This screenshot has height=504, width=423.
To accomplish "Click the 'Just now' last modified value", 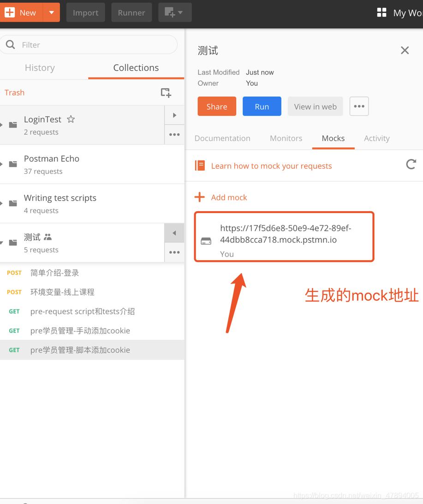I will click(260, 72).
